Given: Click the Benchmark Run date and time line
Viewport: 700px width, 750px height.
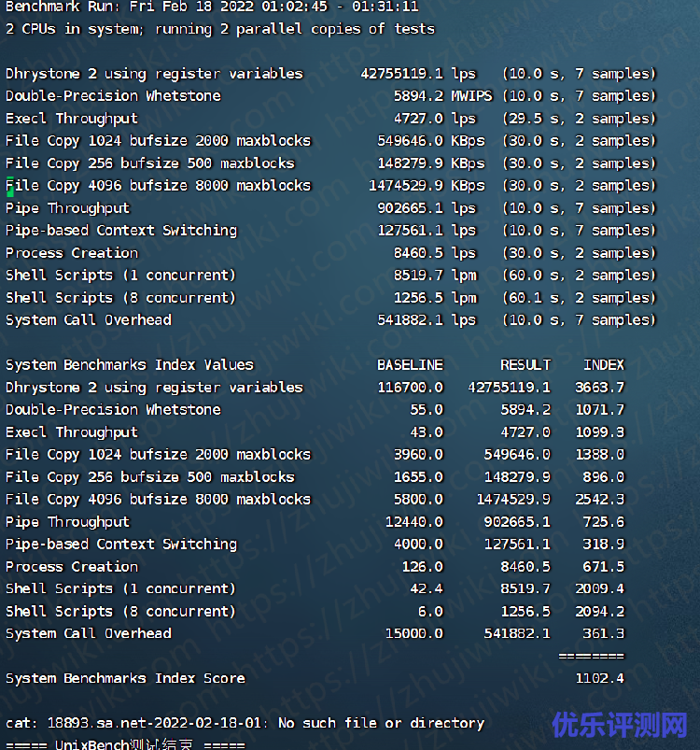Looking at the screenshot, I should 212,7.
